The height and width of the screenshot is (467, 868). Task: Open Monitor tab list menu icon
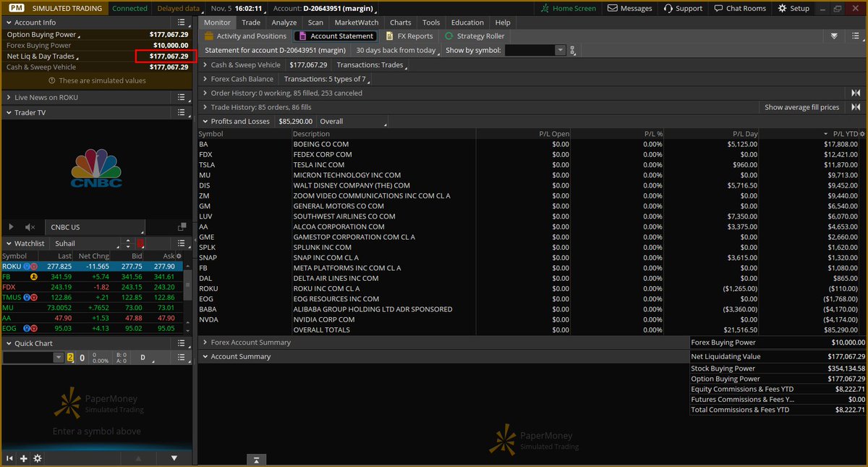click(856, 36)
